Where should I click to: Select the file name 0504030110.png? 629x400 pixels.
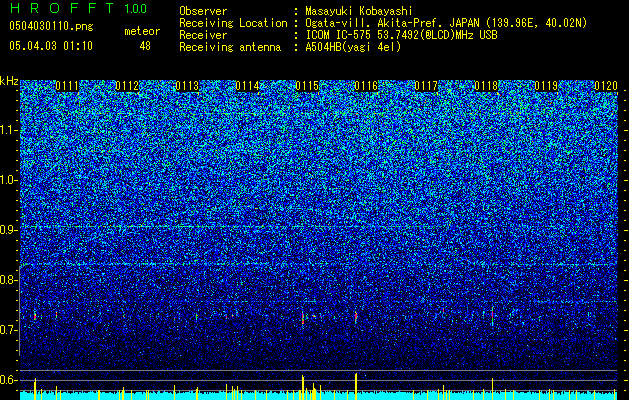pyautogui.click(x=51, y=26)
